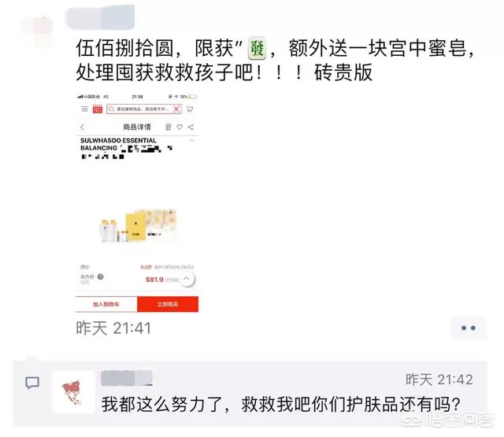
Task: Open the commenter's red cartoon avatar
Action: pos(73,392)
